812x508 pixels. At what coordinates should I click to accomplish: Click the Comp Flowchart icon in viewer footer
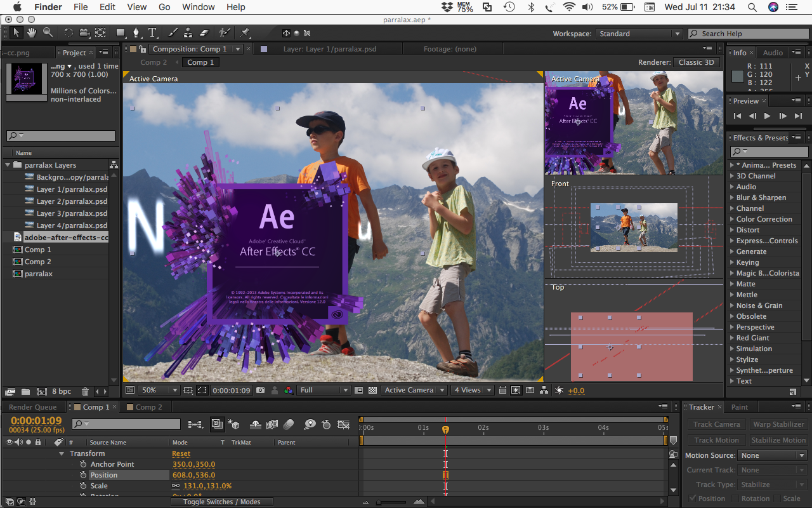click(544, 390)
